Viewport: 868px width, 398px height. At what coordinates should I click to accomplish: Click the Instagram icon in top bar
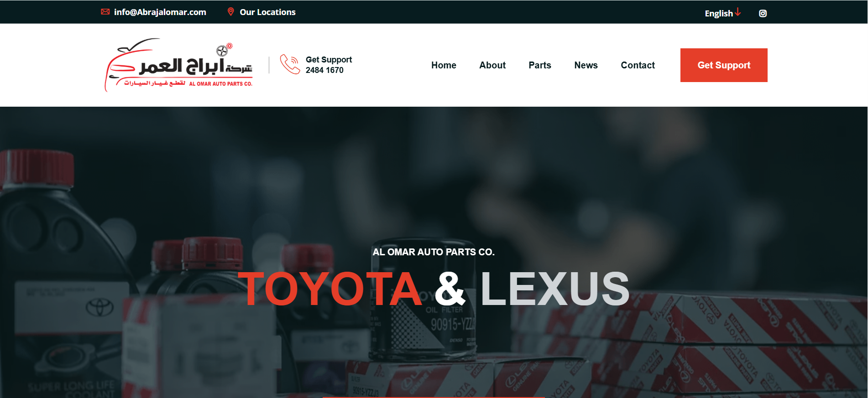pyautogui.click(x=763, y=13)
